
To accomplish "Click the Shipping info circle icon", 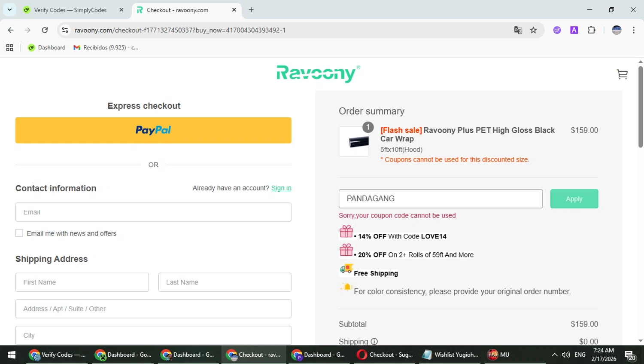I will point(374,342).
